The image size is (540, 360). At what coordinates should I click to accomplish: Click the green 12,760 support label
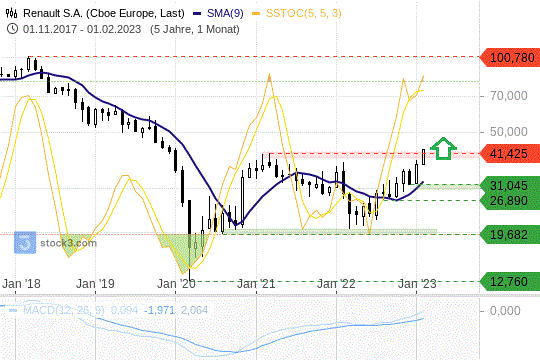click(x=510, y=282)
